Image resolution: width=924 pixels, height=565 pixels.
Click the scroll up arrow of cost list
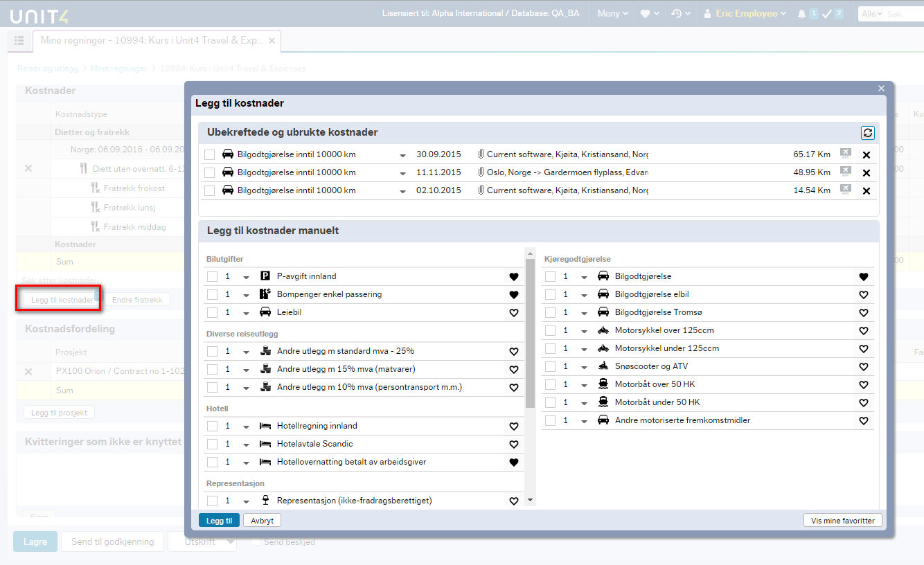pos(531,253)
